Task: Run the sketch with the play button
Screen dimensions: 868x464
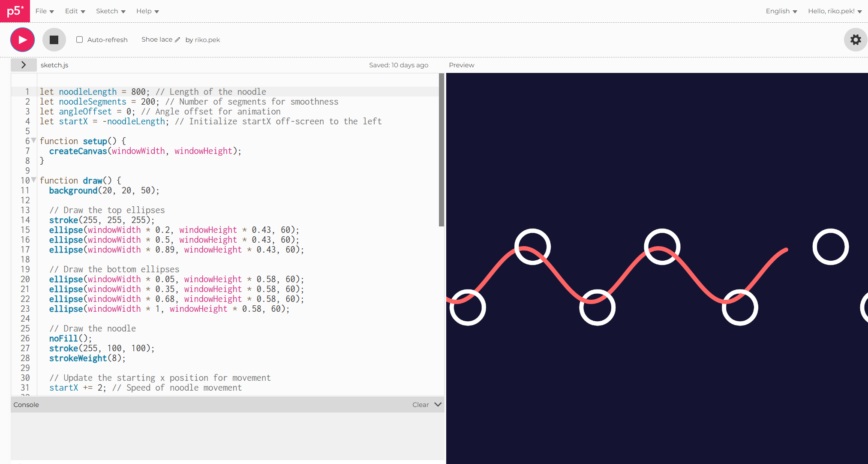Action: click(x=22, y=39)
